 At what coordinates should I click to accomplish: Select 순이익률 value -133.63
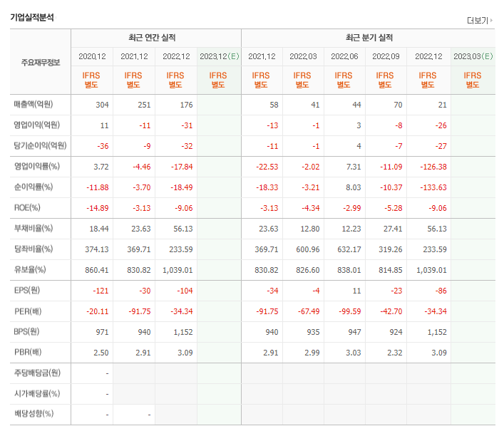[x=433, y=187]
